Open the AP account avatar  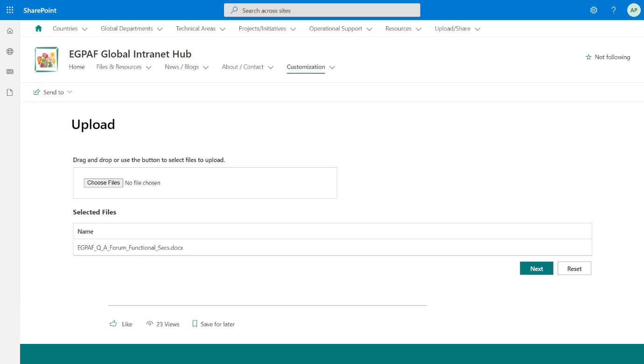[634, 10]
